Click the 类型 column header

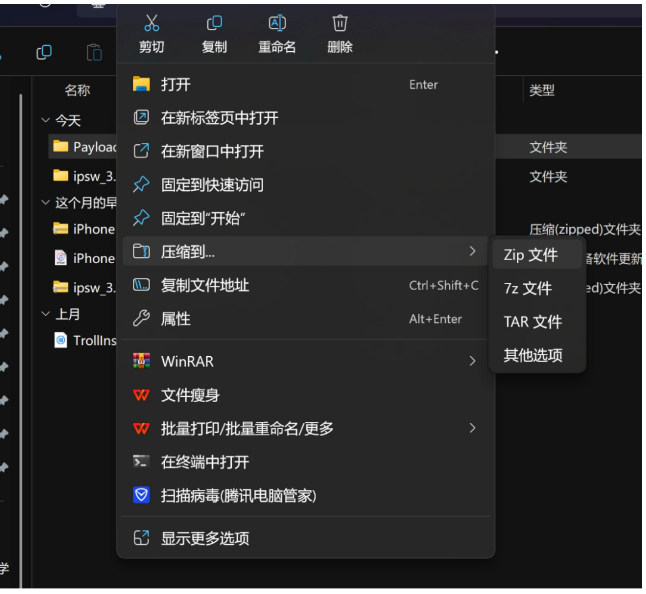pos(542,90)
